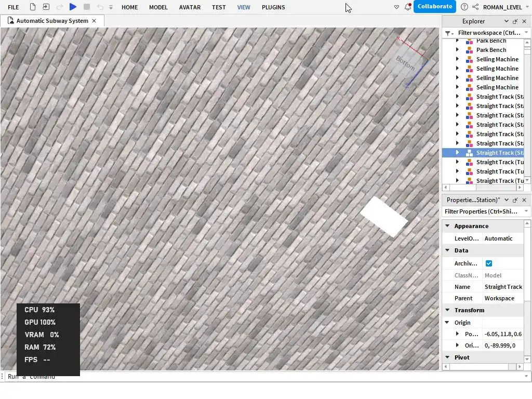532x399 pixels.
Task: Expand the selected Straight Track (Station) model
Action: [x=457, y=153]
